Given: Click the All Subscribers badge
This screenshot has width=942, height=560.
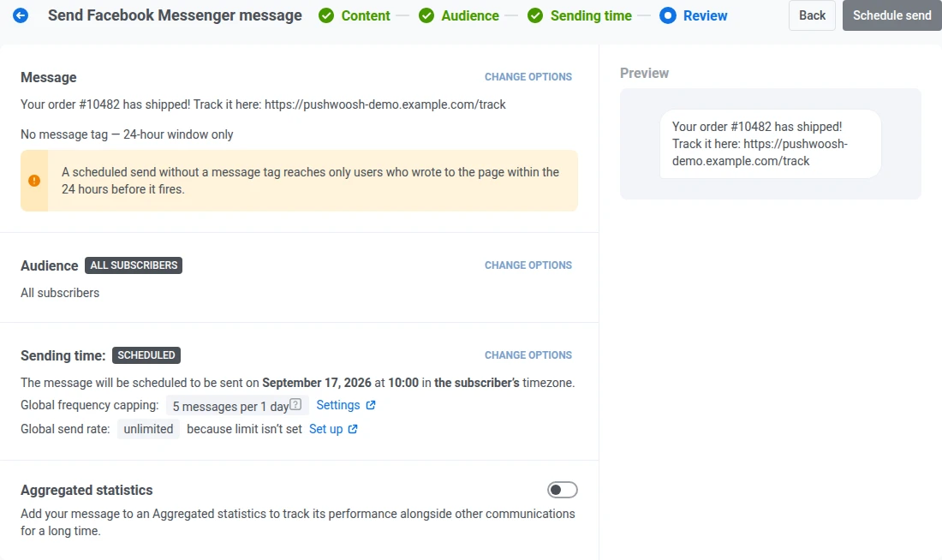Looking at the screenshot, I should tap(134, 265).
